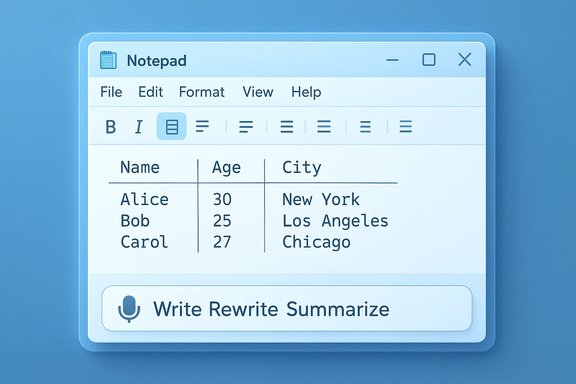Minimize the Notepad window
Image resolution: width=576 pixels, height=384 pixels.
coord(392,60)
